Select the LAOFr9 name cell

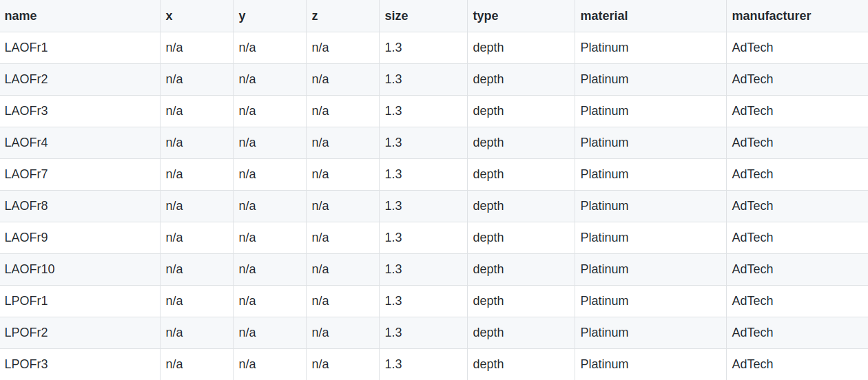26,237
